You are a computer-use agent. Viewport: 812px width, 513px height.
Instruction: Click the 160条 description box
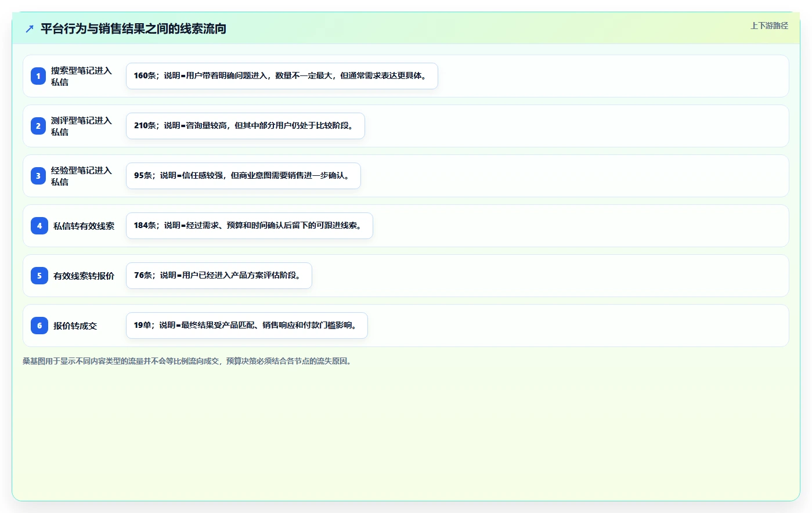[282, 76]
